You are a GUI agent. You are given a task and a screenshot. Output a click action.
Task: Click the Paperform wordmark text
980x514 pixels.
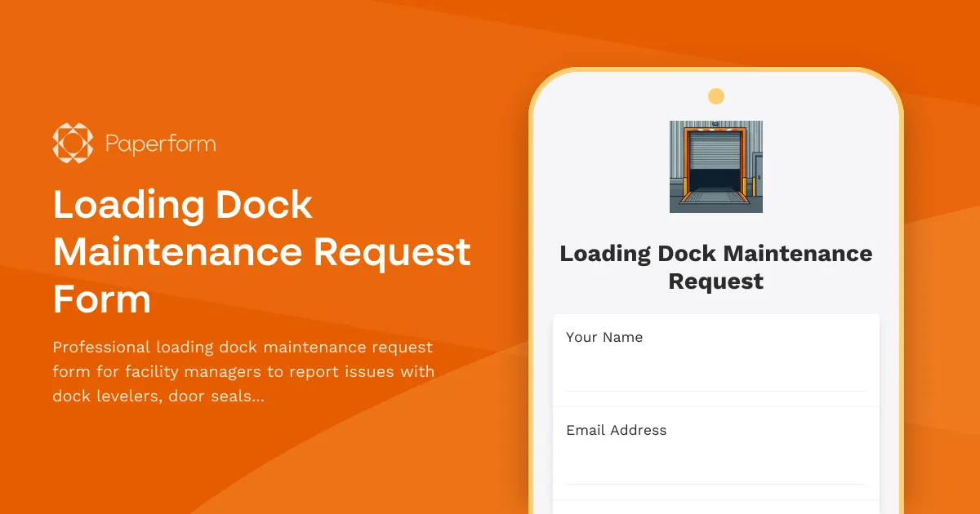[160, 143]
